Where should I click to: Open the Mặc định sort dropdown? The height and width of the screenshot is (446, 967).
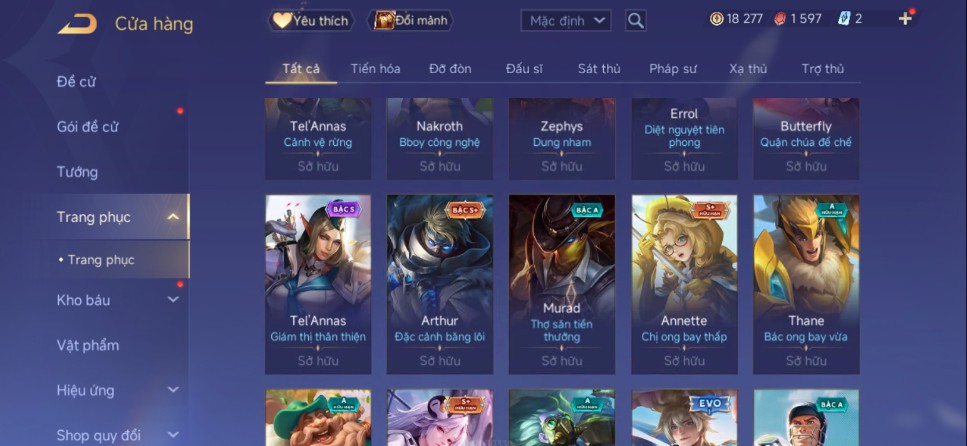click(566, 21)
